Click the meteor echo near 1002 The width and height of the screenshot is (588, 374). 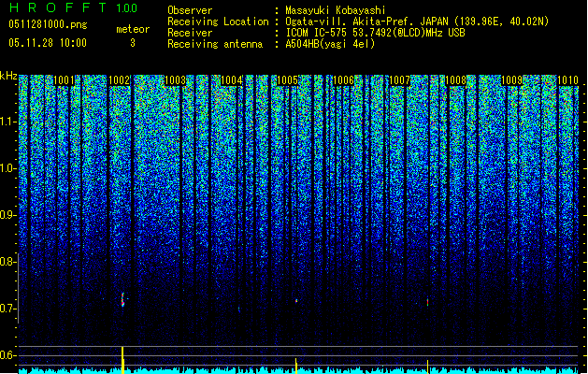(x=122, y=299)
